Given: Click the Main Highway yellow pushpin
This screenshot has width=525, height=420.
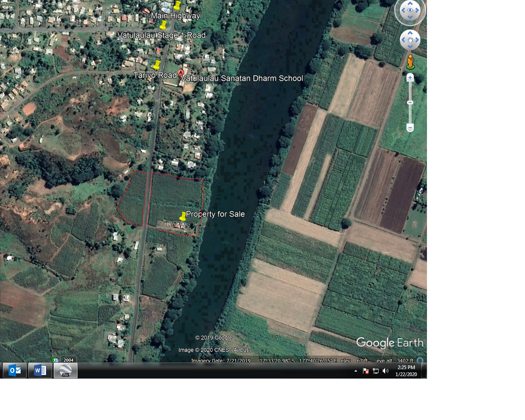Looking at the screenshot, I should [x=177, y=5].
